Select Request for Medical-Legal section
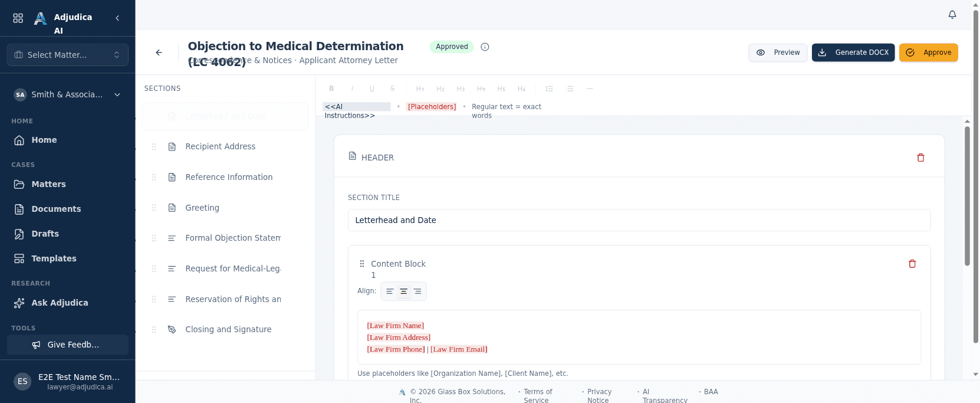The height and width of the screenshot is (403, 980). (225, 268)
